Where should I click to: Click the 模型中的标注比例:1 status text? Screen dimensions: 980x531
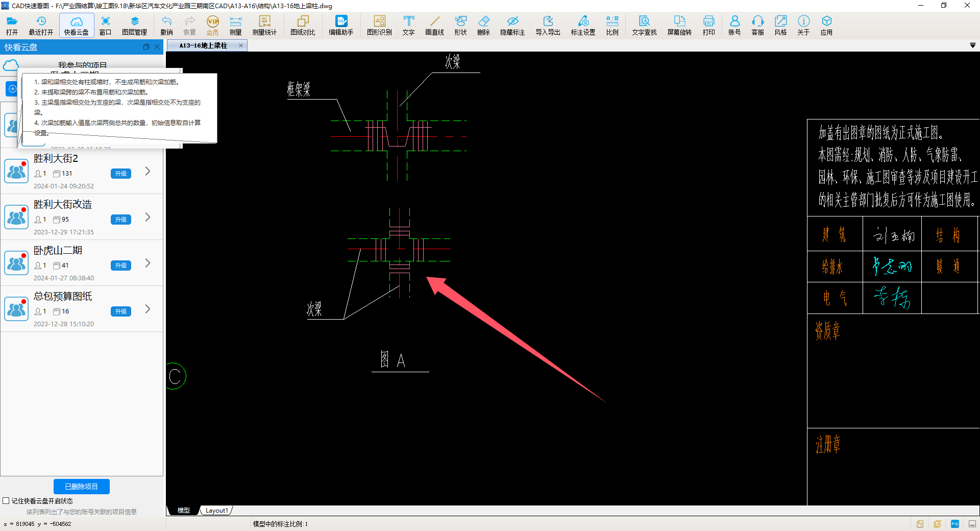click(x=280, y=524)
